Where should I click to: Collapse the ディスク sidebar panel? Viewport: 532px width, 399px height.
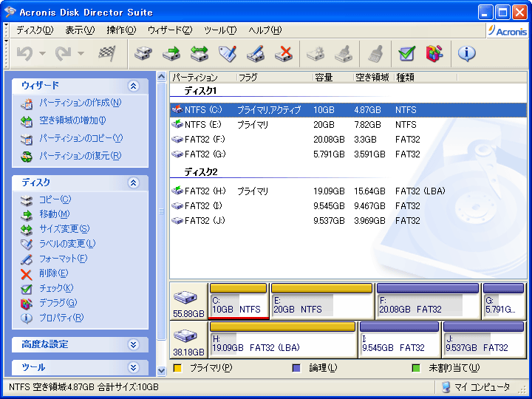coord(133,183)
